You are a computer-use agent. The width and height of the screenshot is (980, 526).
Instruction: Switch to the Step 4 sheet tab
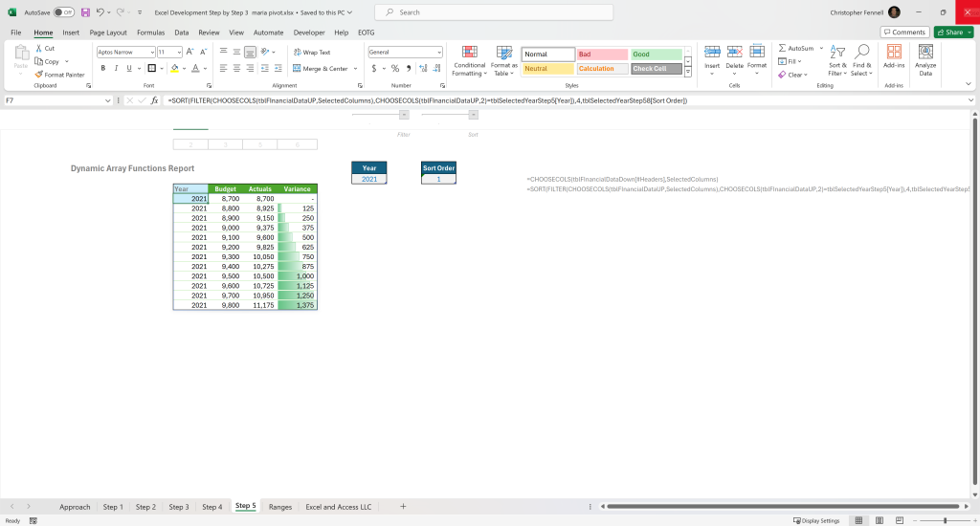pos(212,507)
